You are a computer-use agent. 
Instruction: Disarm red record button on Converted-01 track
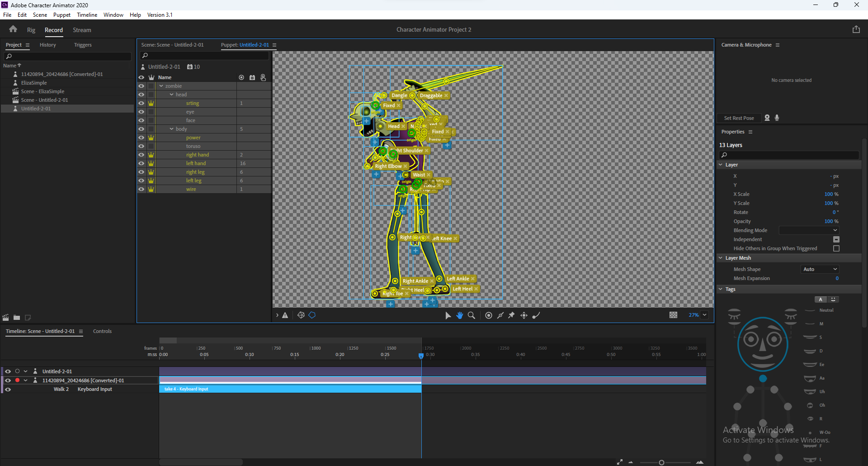17,380
